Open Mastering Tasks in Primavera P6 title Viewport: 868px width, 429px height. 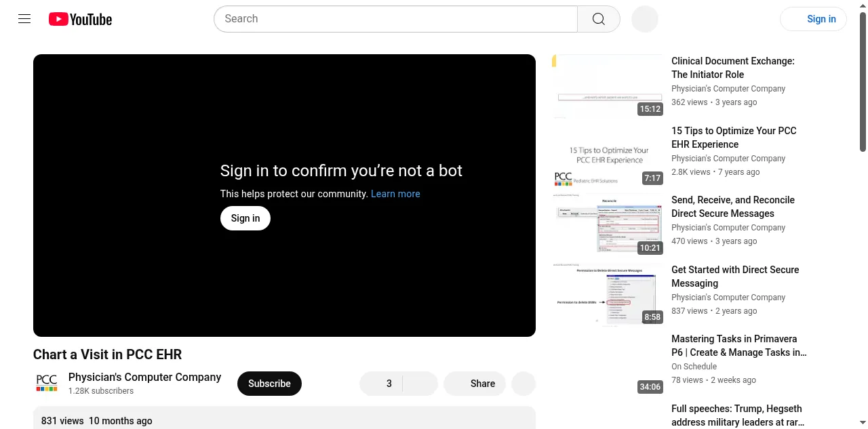point(739,346)
